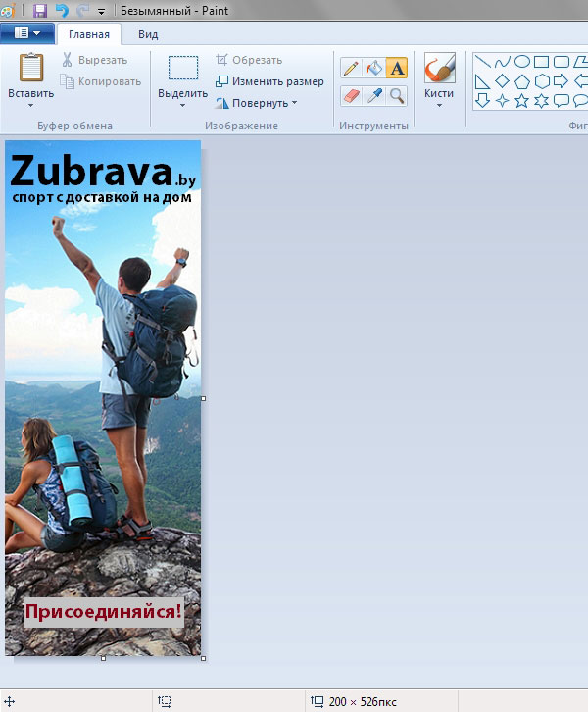Click the Zubrava banner image canvas
The height and width of the screenshot is (712, 588).
[x=103, y=398]
